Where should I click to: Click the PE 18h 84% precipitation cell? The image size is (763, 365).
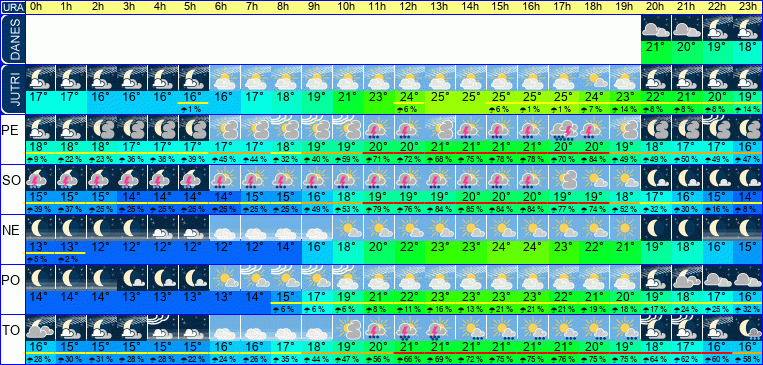pyautogui.click(x=593, y=159)
